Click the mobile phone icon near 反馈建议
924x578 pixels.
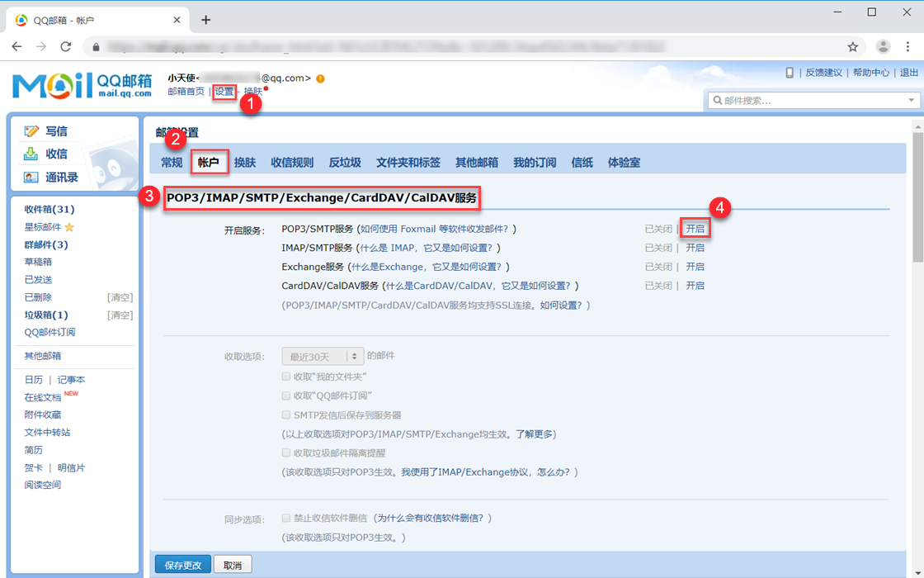click(790, 73)
